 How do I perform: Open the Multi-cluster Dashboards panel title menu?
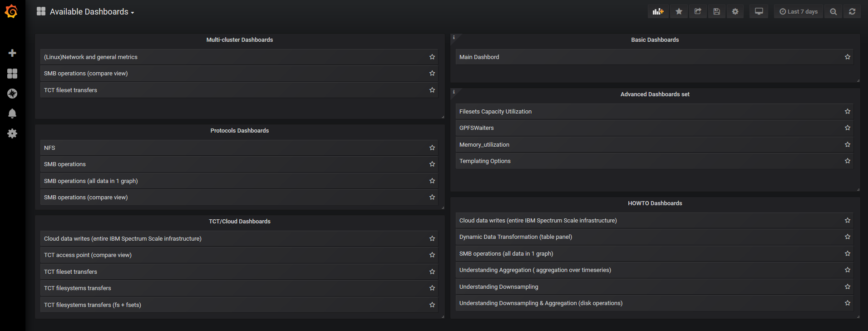click(x=239, y=40)
